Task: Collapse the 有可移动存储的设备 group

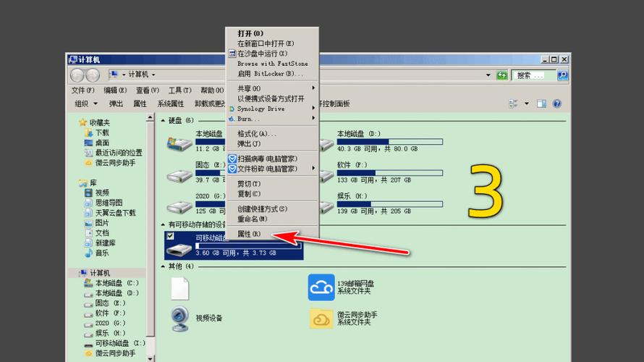Action: (163, 224)
